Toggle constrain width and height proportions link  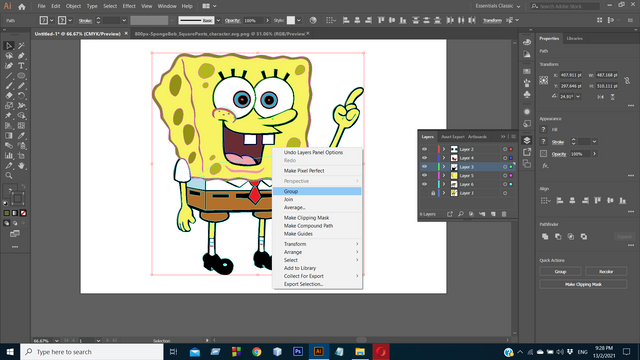627,81
